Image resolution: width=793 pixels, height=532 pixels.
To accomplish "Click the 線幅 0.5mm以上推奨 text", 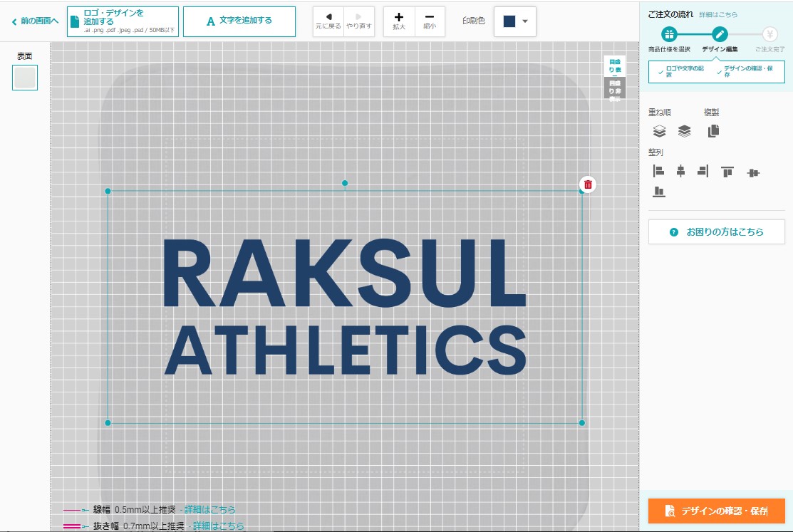I will [134, 510].
